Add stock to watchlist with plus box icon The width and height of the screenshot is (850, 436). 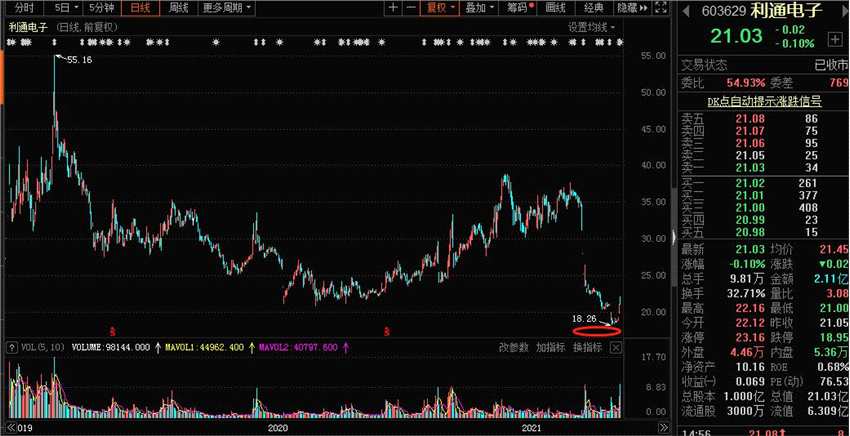pos(834,39)
